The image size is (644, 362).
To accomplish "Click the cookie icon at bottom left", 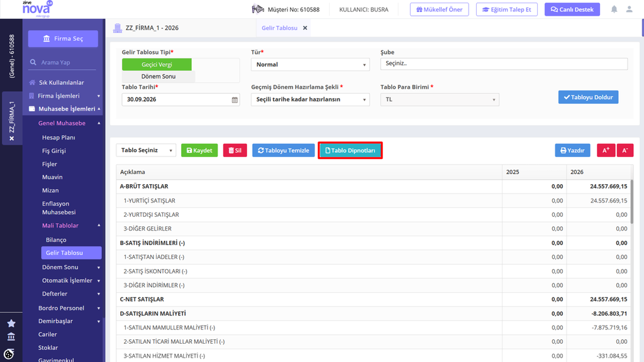I will pyautogui.click(x=9, y=354).
